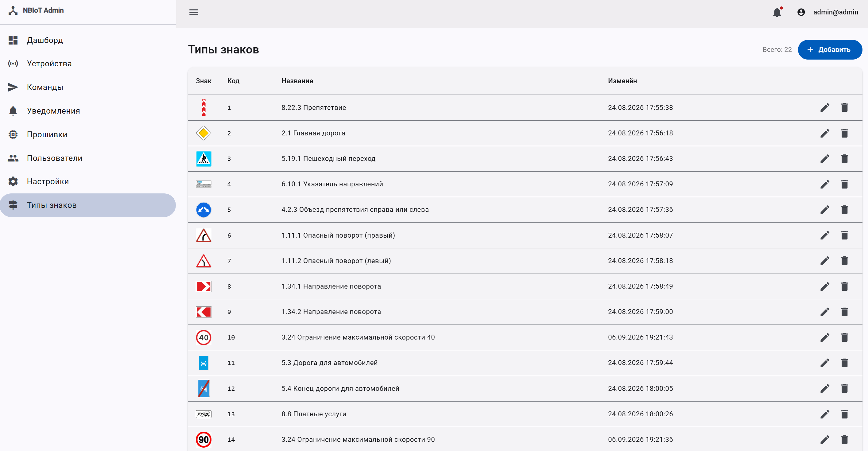Screen dimensions: 868x451
Task: Delete 5.3 Дорога для автомобилей row
Action: 844,363
